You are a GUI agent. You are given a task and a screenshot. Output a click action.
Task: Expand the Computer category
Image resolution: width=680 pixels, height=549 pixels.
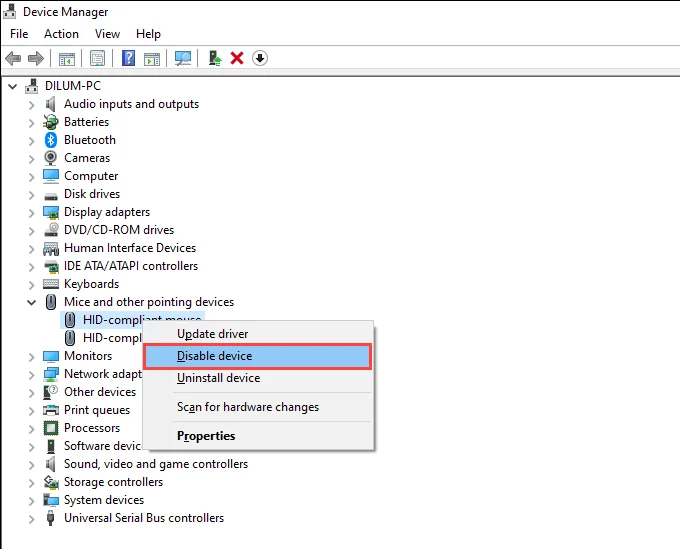[x=31, y=176]
